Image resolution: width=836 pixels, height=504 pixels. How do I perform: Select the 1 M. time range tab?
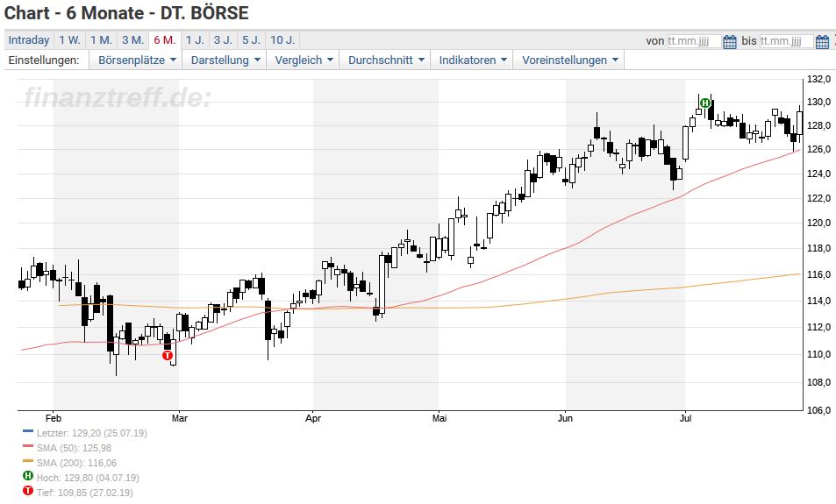(101, 40)
